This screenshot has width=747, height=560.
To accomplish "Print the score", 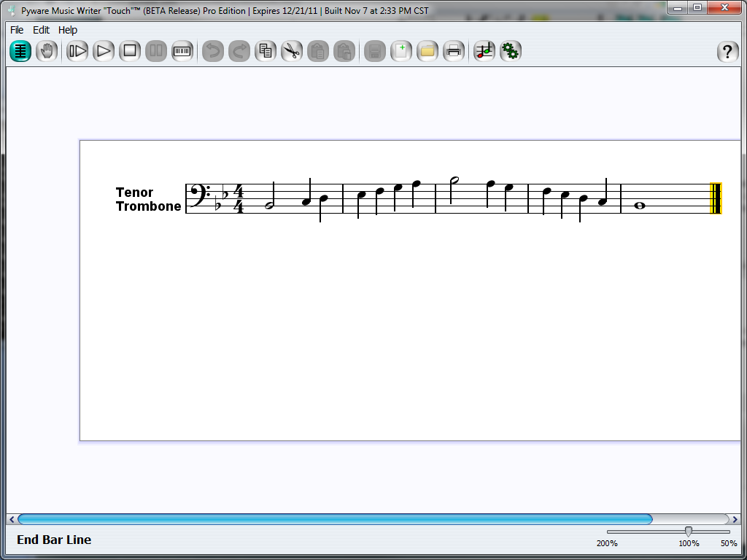I will click(x=454, y=51).
